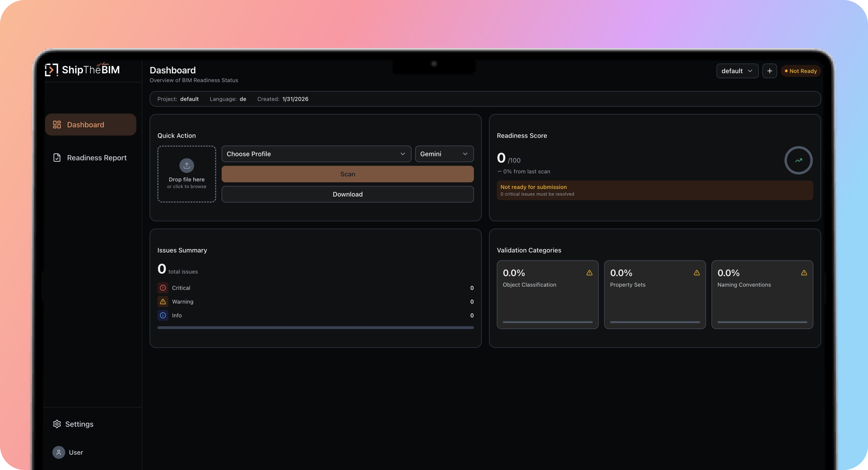Click the trending arrow readiness score circle

coord(798,160)
